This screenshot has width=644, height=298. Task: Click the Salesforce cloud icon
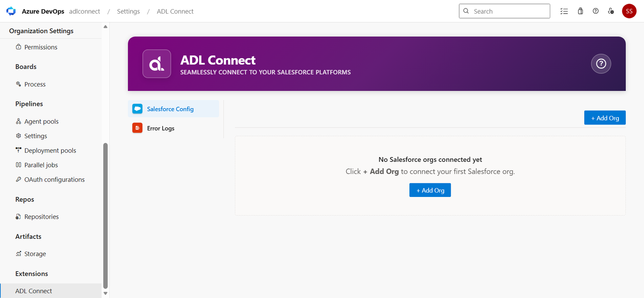[x=137, y=109]
